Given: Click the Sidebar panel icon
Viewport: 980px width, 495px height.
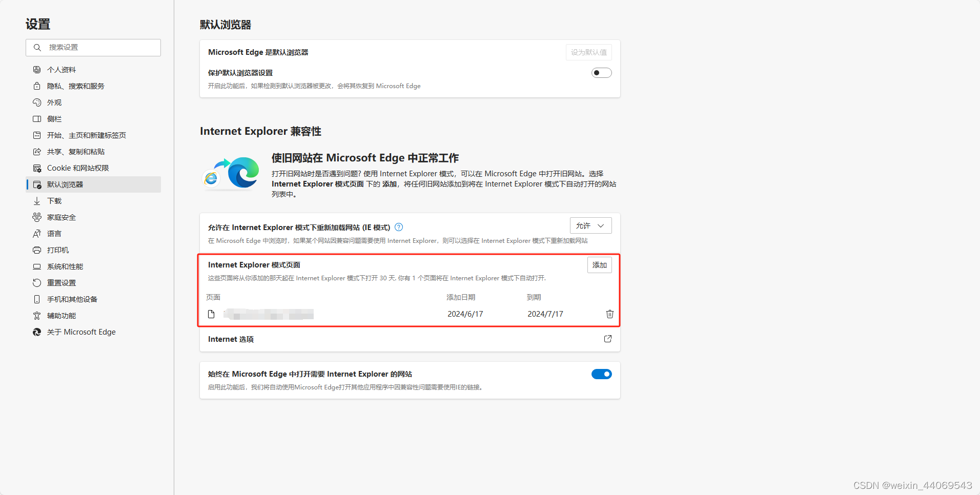Looking at the screenshot, I should tap(37, 119).
